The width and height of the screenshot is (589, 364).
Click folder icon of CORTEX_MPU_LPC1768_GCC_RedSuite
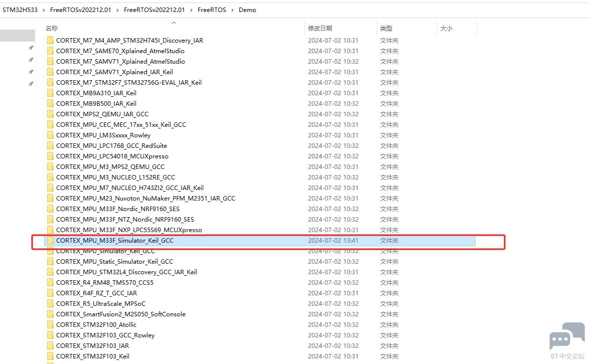point(50,145)
